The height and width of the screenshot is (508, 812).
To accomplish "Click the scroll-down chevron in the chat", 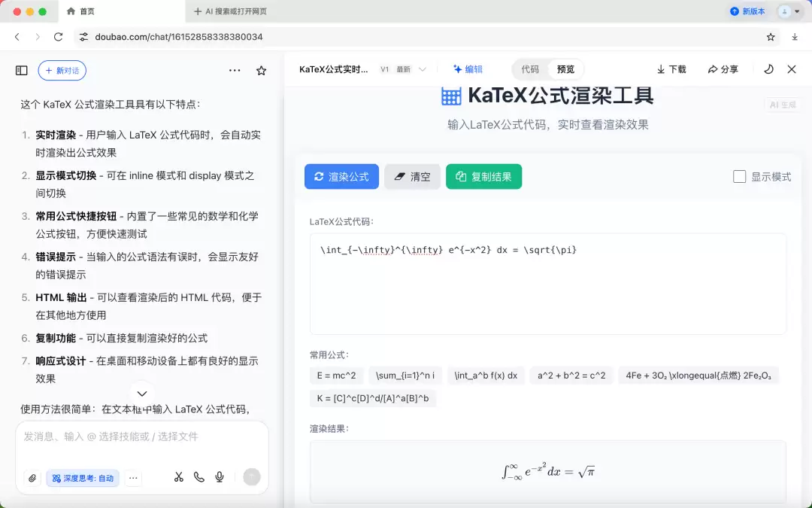I will pos(142,394).
